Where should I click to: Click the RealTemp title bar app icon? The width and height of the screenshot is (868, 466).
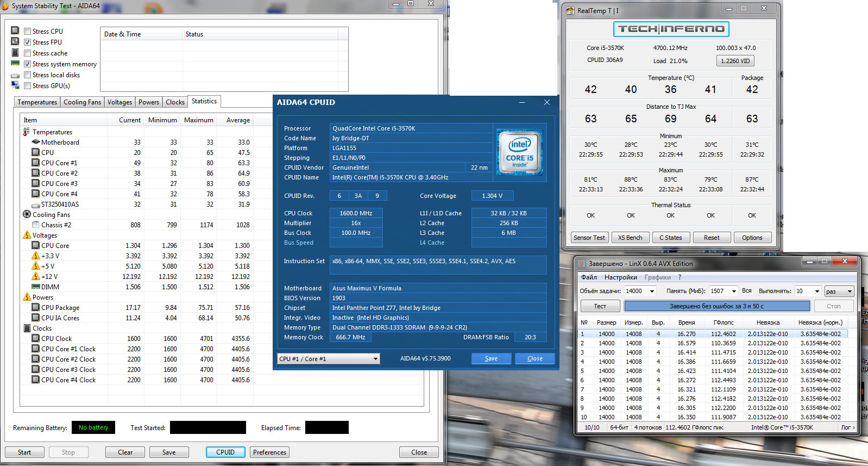(570, 10)
